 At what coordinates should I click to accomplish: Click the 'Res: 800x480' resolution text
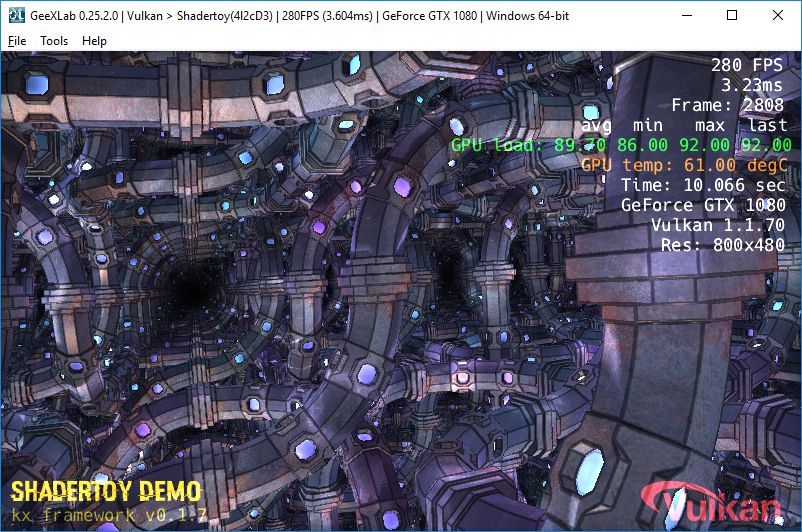(x=723, y=245)
